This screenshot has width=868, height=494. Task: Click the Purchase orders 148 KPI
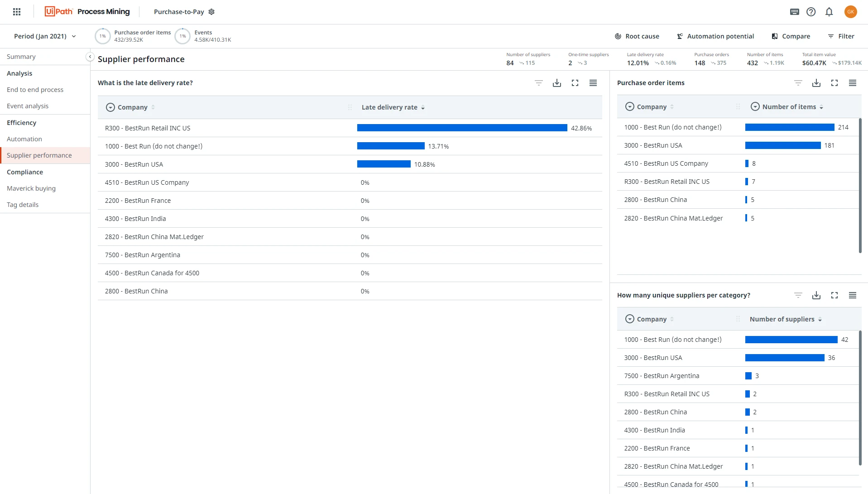(711, 59)
